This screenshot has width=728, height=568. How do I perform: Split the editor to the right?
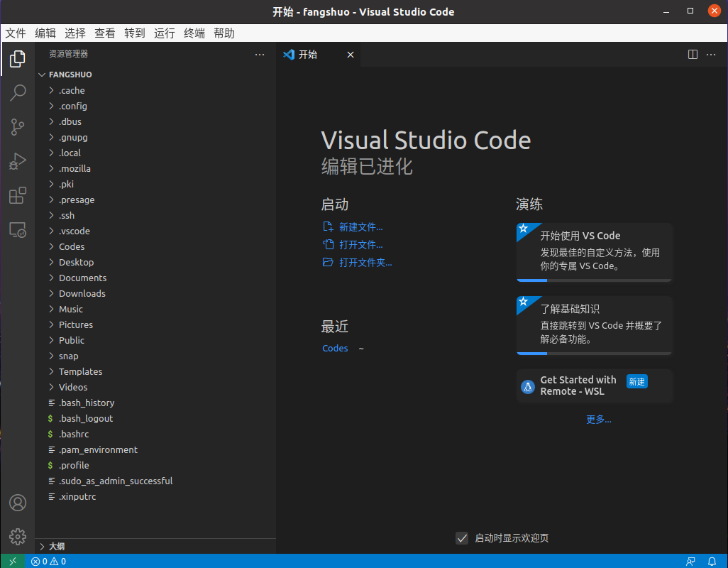click(x=693, y=55)
